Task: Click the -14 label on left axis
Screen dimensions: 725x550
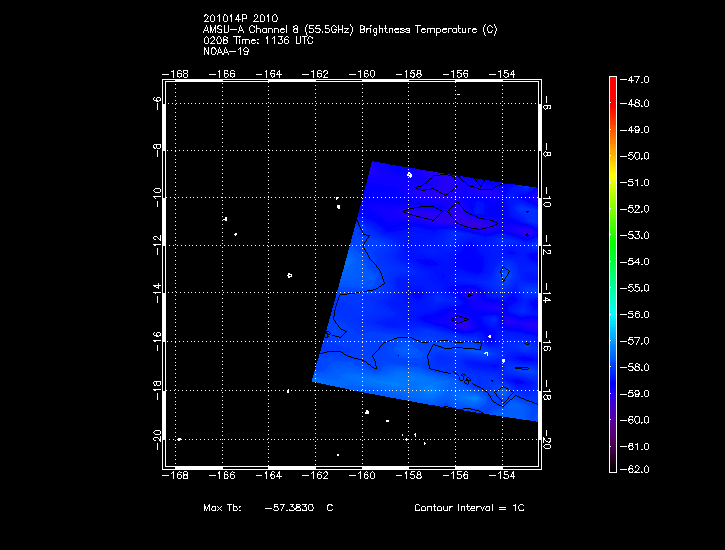Action: [x=157, y=291]
